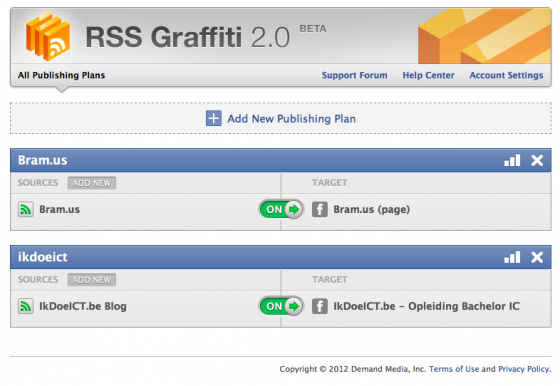Open the Privacy Policy link
The width and height of the screenshot is (560, 386).
click(x=525, y=369)
